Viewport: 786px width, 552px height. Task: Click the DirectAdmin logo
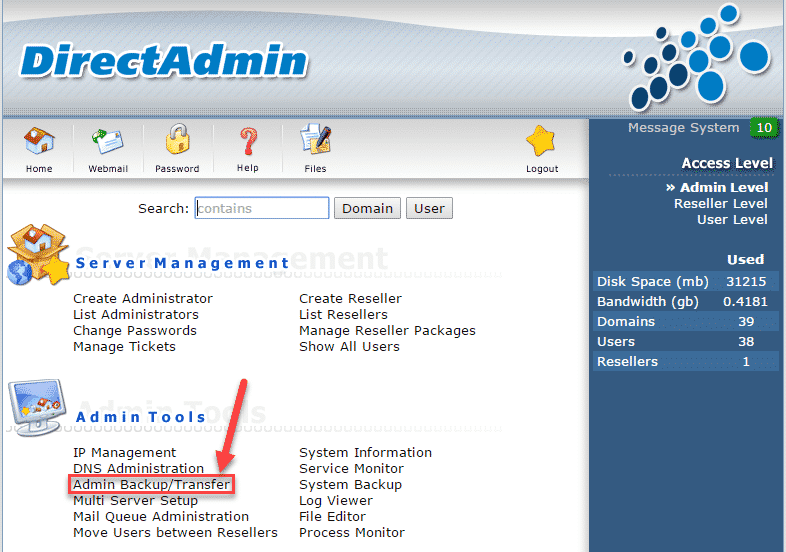pyautogui.click(x=164, y=61)
